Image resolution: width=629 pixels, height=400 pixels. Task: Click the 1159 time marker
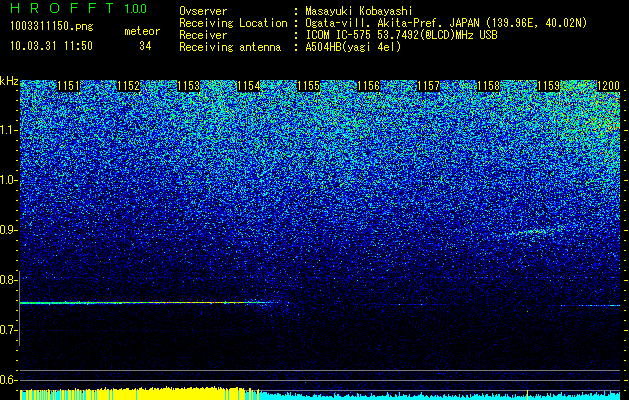(x=548, y=86)
